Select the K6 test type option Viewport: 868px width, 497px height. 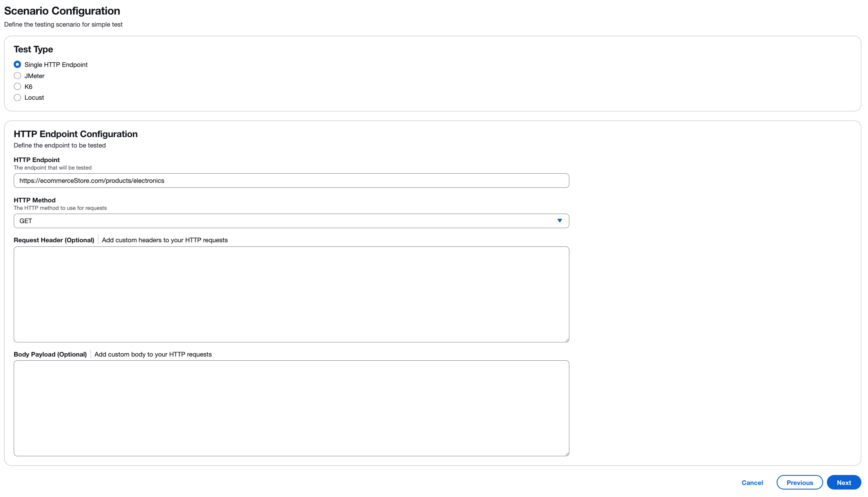point(17,86)
